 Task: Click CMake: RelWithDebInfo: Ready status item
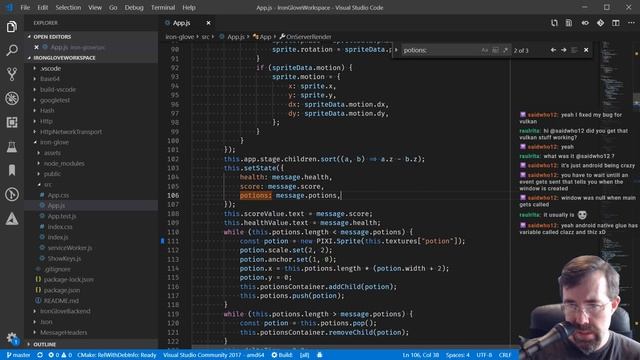click(117, 355)
